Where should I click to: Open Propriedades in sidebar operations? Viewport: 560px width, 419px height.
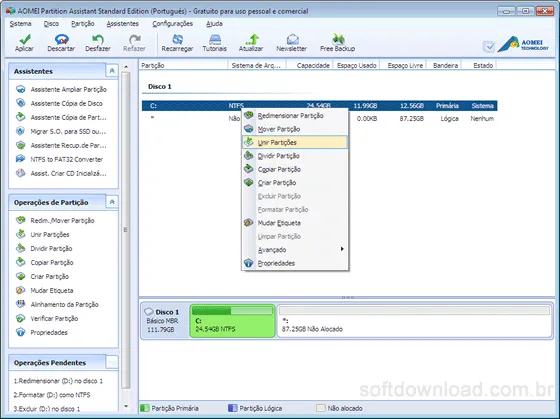coord(41,333)
